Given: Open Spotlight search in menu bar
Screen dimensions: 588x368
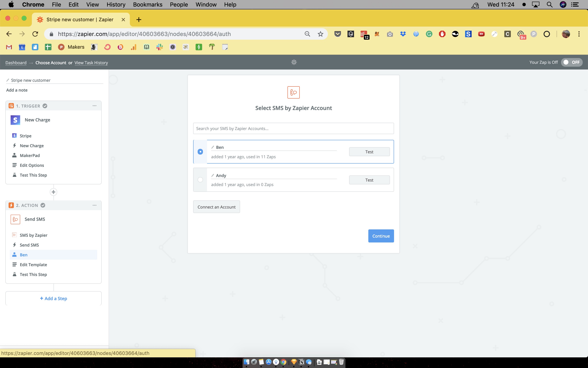Looking at the screenshot, I should coord(550,4).
